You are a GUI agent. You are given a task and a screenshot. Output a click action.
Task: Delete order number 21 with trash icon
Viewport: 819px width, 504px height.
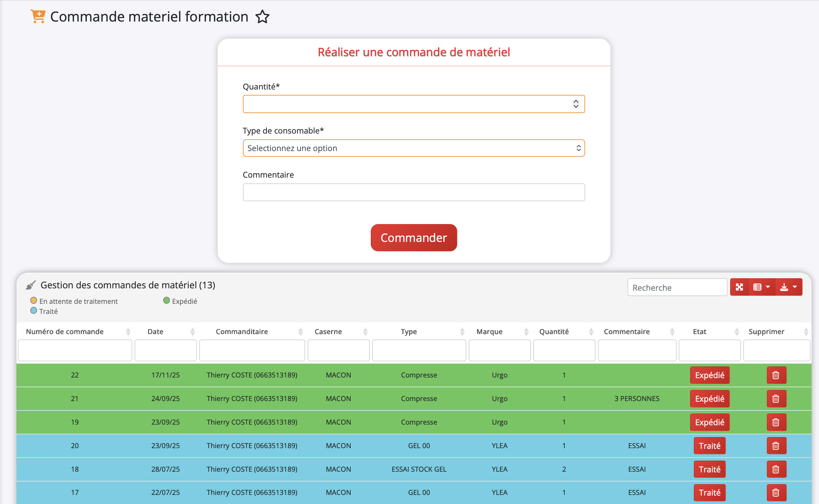776,399
